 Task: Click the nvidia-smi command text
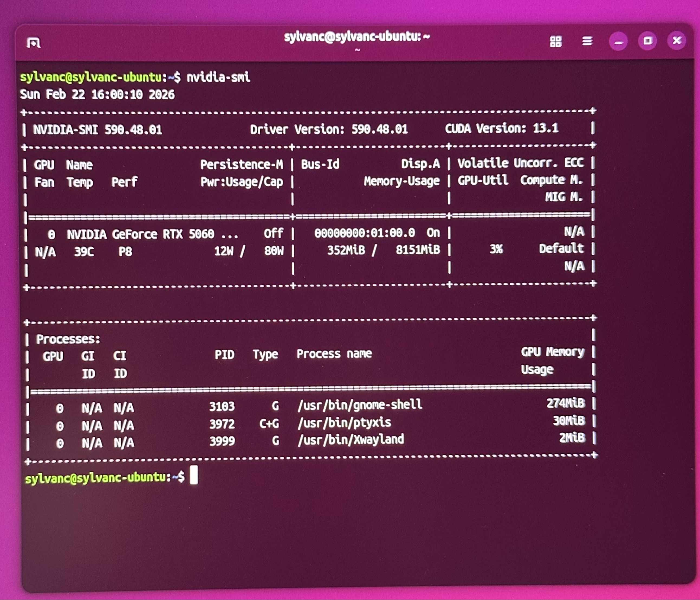pyautogui.click(x=218, y=78)
